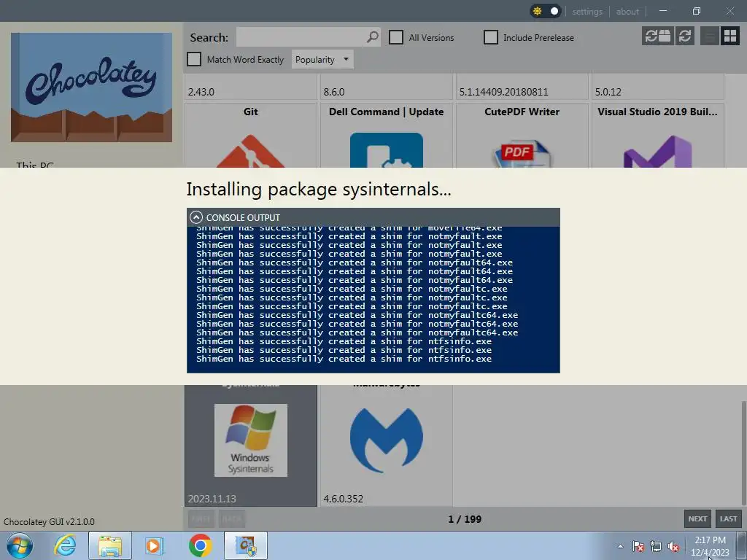Open the Windows Start menu
The height and width of the screenshot is (560, 747).
[x=20, y=545]
